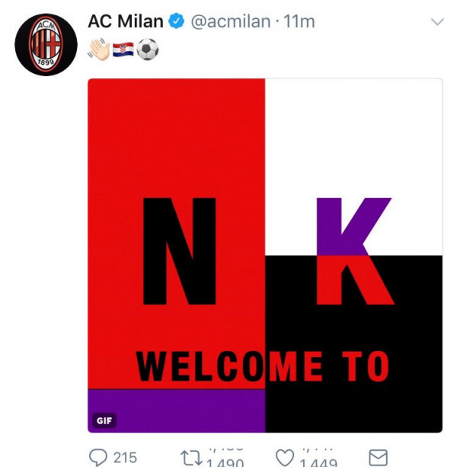Click the soccer ball emoji
The image size is (457, 476).
148,50
